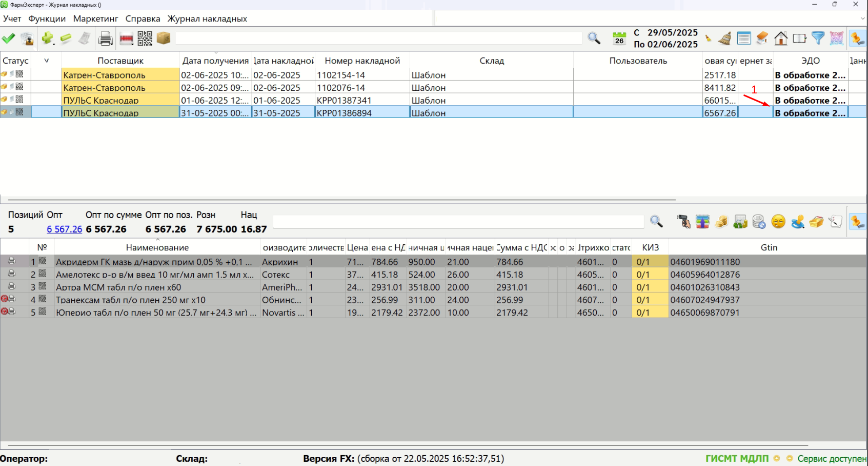Image resolution: width=868 pixels, height=466 pixels.
Task: Open the Маркетинг menu
Action: coord(95,18)
